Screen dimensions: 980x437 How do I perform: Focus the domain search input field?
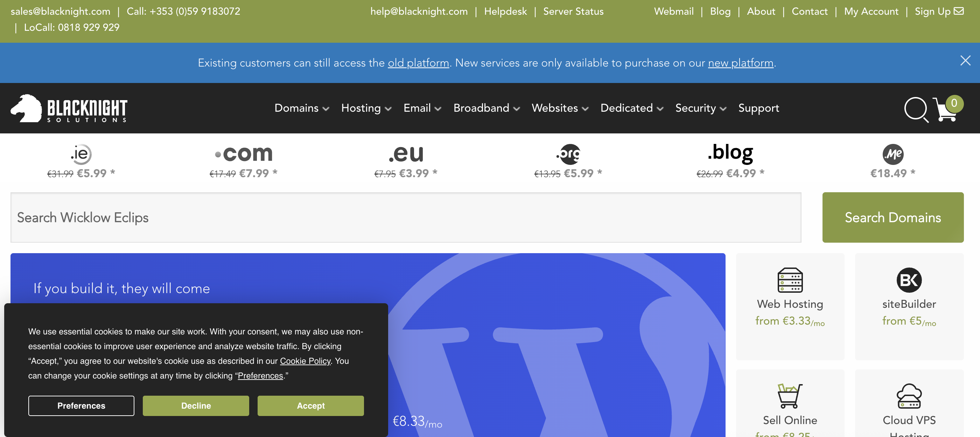[406, 217]
